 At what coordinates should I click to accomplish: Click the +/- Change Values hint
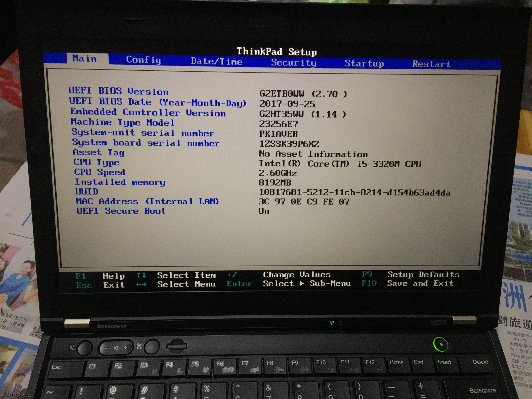(279, 274)
